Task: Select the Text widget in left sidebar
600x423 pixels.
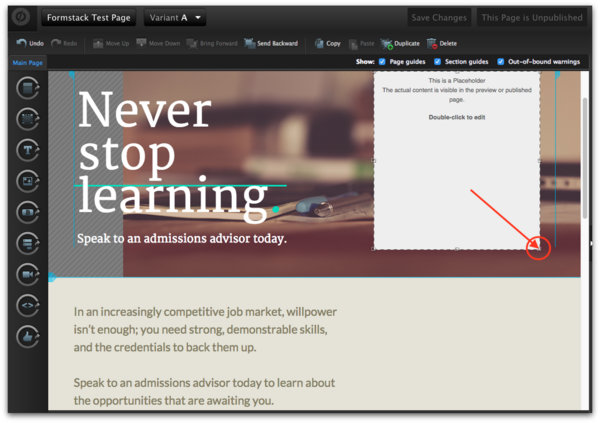Action: click(27, 150)
